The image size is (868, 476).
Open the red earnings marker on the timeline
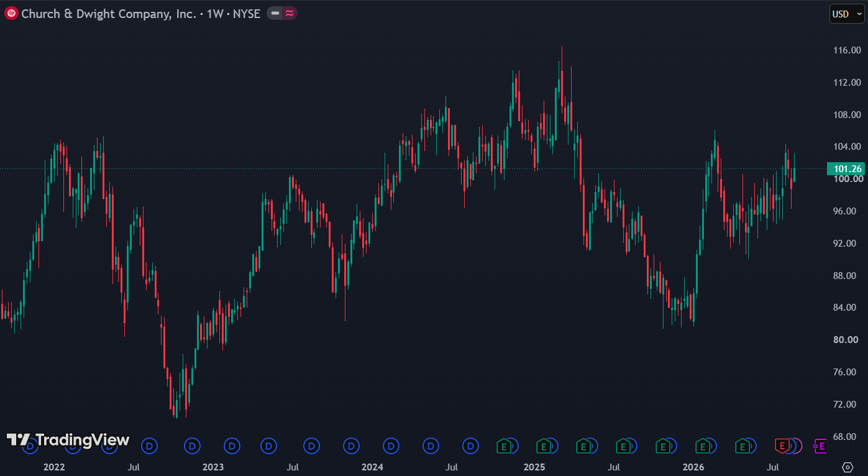click(782, 446)
